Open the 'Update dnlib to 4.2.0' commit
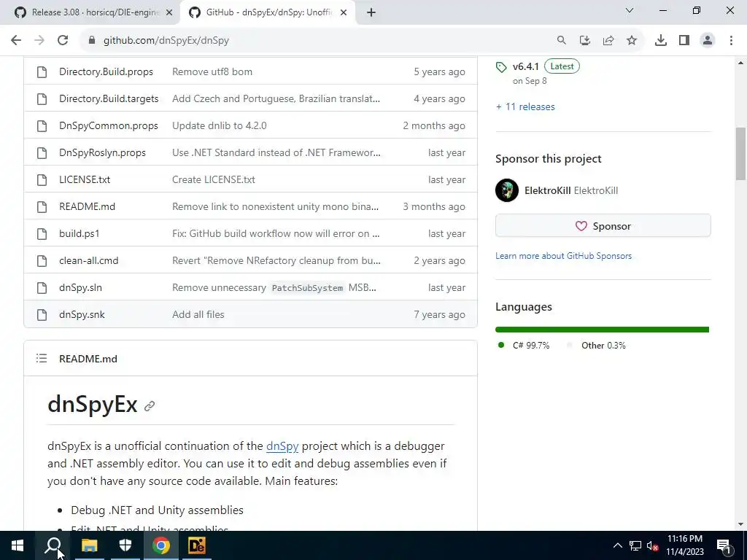747x560 pixels. (219, 125)
